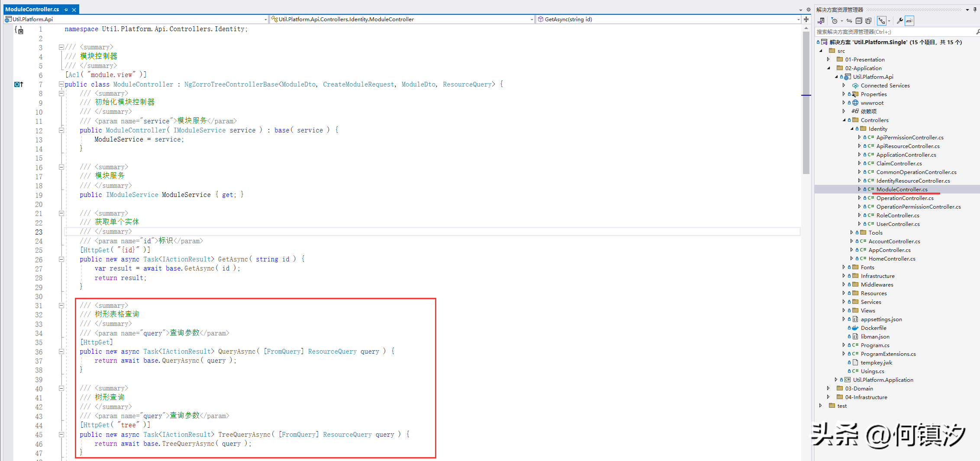Open RoleController.cs in Solution Explorer
Screen dimensions: 980x461
pos(897,215)
